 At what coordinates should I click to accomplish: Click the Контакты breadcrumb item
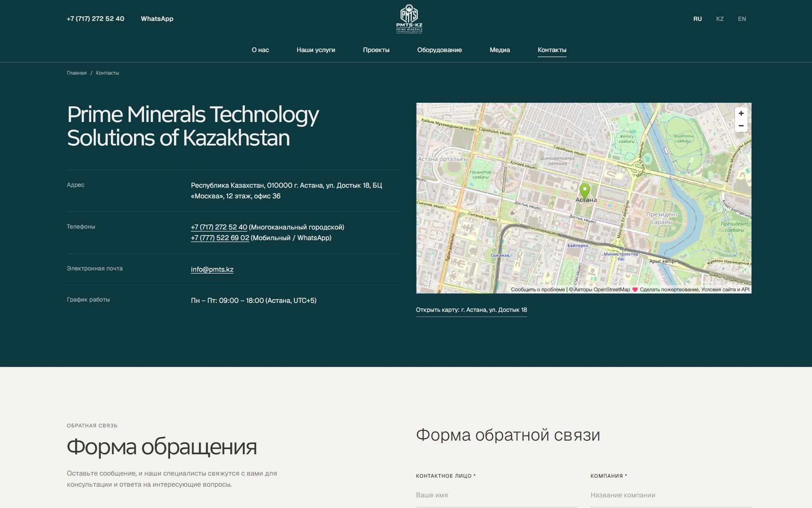coord(107,73)
